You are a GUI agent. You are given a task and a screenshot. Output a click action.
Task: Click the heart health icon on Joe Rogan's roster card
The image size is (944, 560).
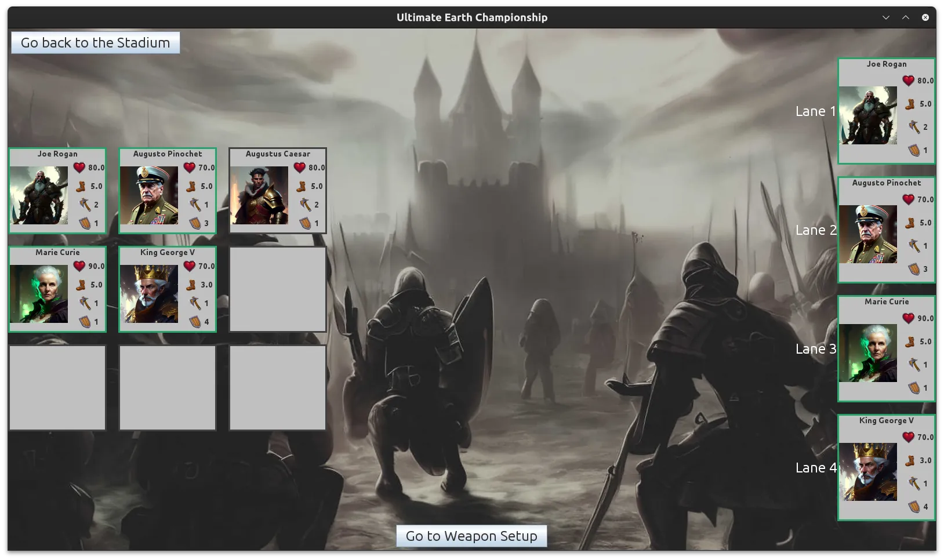78,168
